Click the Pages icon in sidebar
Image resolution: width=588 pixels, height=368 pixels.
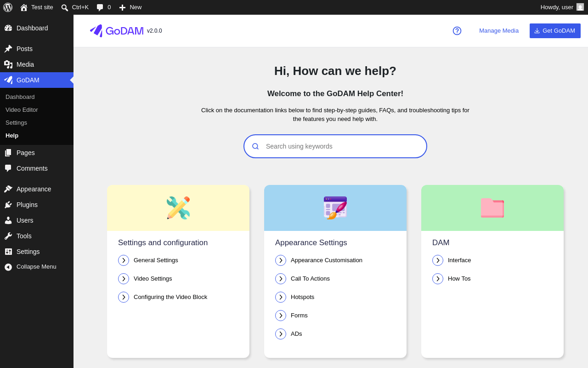point(8,153)
